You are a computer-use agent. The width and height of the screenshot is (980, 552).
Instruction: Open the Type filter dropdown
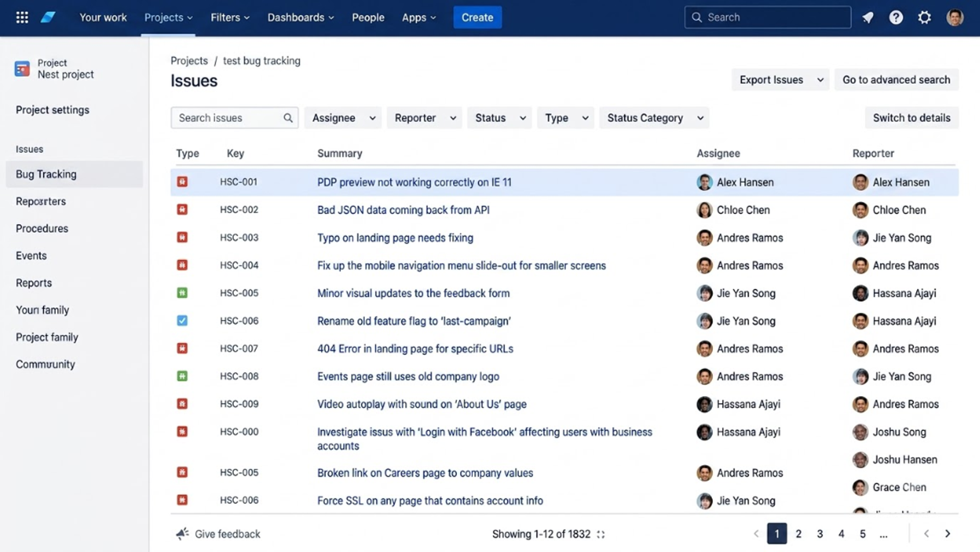pyautogui.click(x=566, y=118)
